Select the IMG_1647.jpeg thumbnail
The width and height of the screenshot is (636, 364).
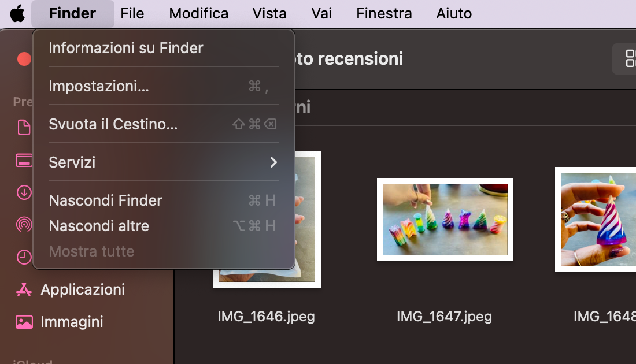445,220
